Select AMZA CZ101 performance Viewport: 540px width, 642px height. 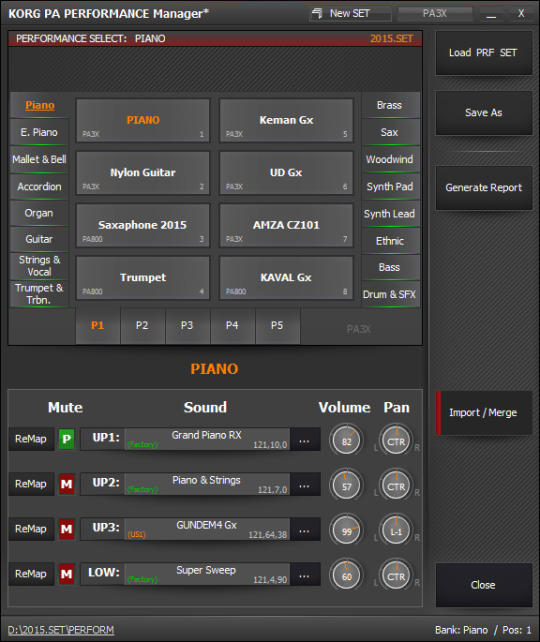tap(286, 225)
